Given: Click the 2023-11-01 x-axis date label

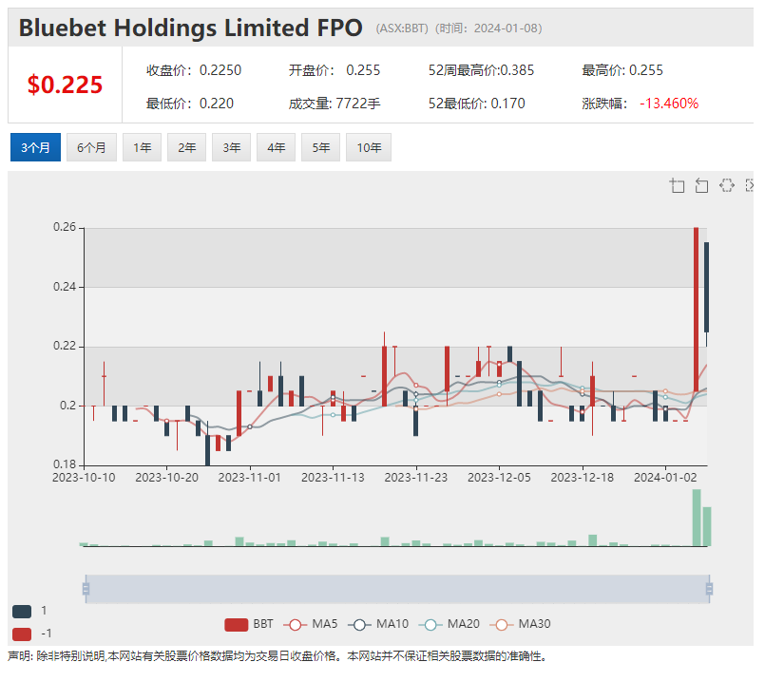Looking at the screenshot, I should pyautogui.click(x=250, y=477).
